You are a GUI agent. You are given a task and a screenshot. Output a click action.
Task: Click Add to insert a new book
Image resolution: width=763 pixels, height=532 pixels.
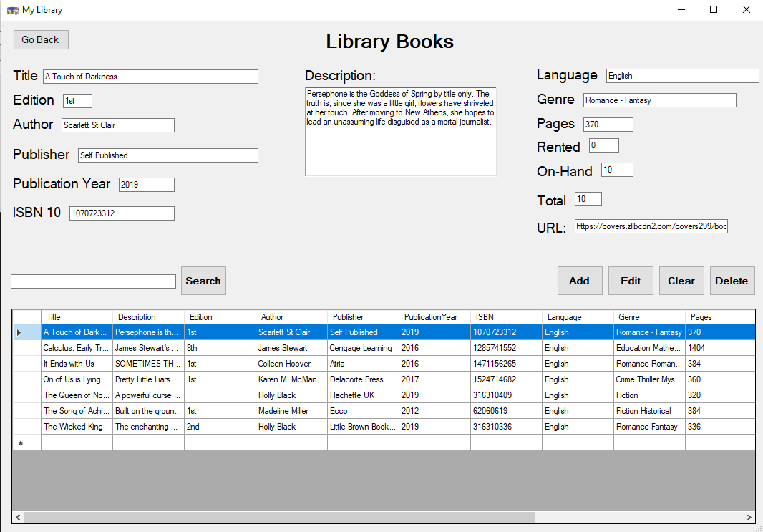click(580, 281)
